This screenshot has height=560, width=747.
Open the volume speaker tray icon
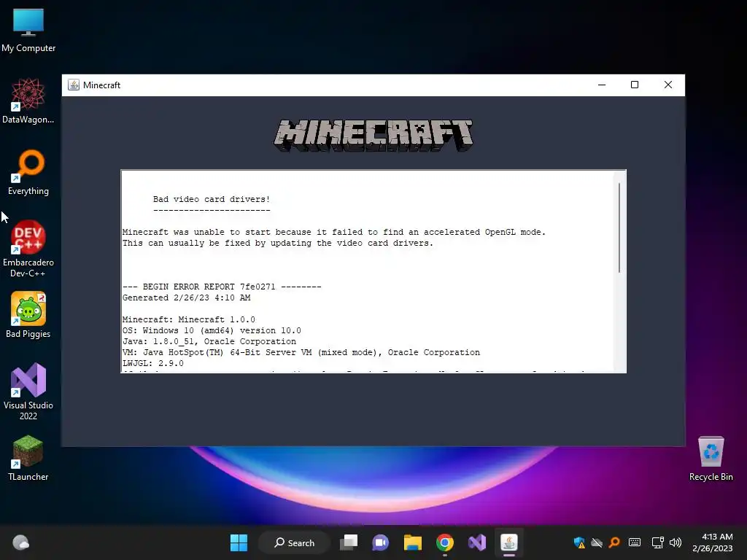[x=676, y=542]
